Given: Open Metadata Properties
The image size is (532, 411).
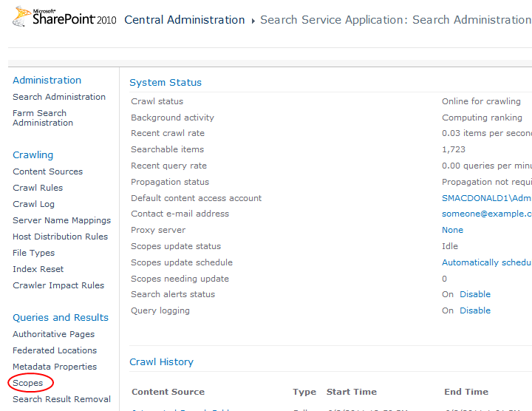Looking at the screenshot, I should point(55,367).
